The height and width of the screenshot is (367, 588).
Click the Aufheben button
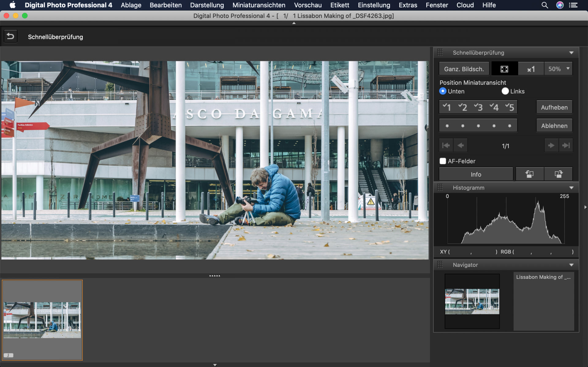click(554, 107)
